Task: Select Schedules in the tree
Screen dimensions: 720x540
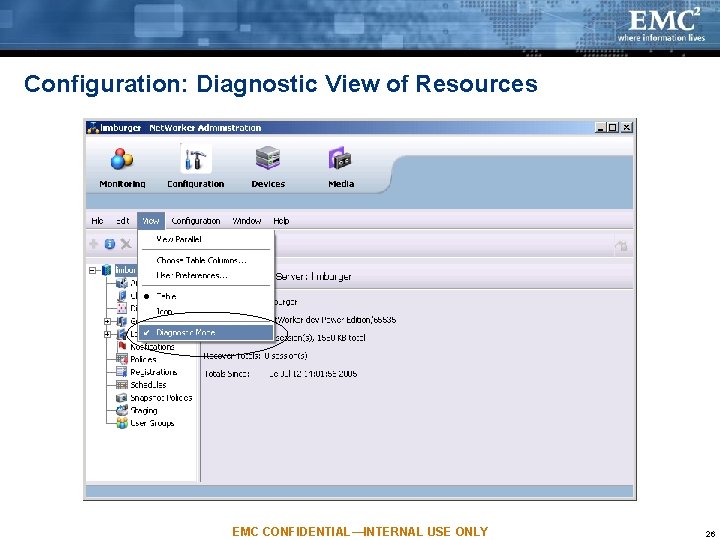Action: click(x=148, y=385)
